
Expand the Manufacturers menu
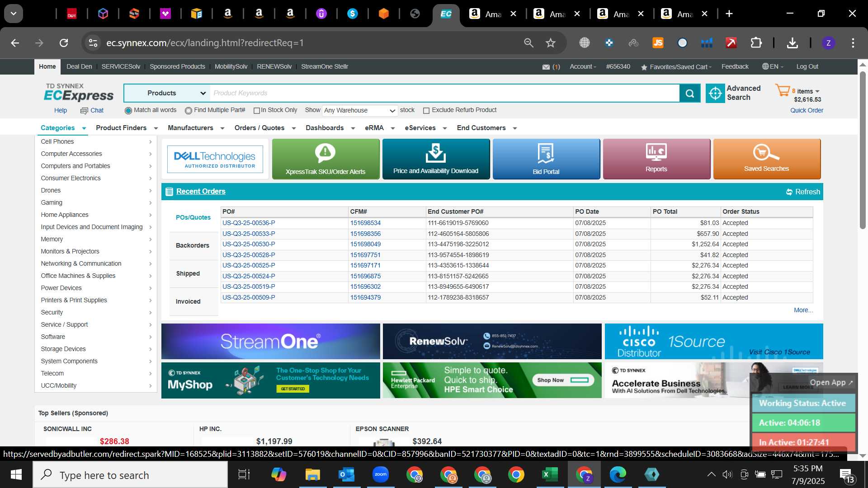[196, 128]
